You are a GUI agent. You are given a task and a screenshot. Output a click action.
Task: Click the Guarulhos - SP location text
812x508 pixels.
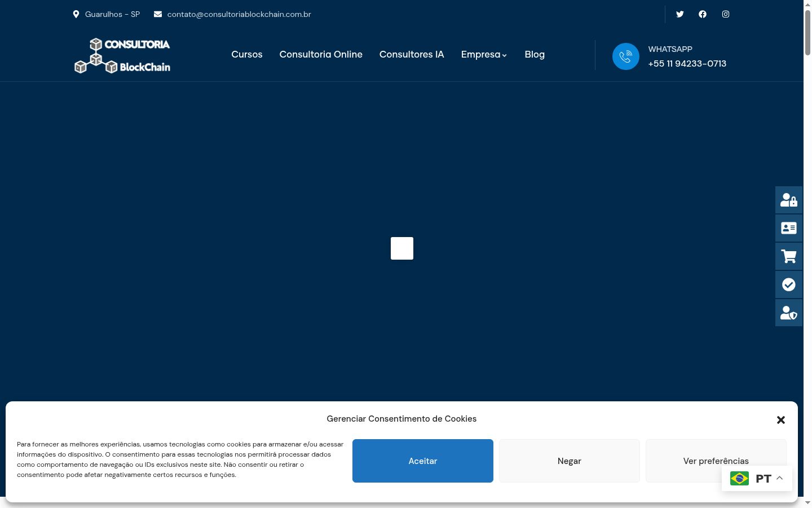112,14
